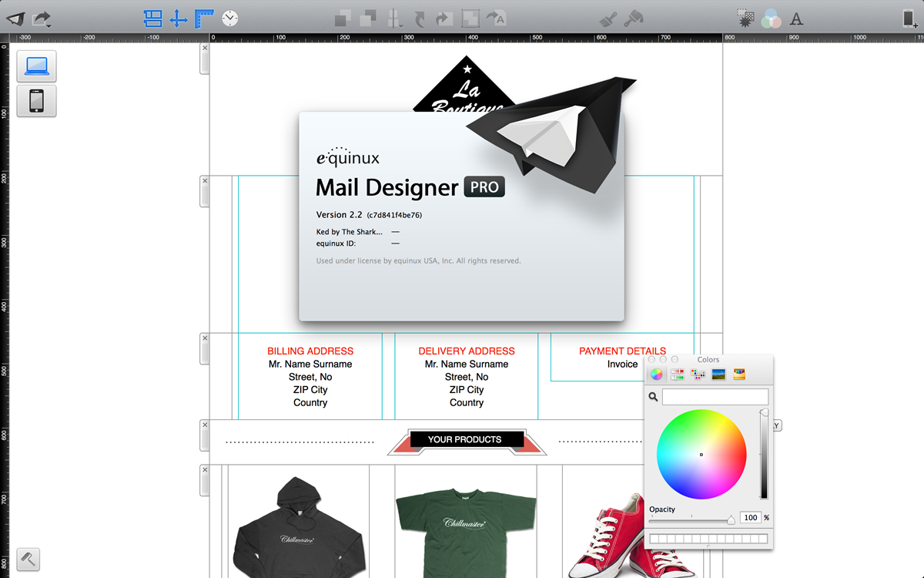Viewport: 924px width, 578px height.
Task: Click the paper plane Send icon in toolbar
Action: point(15,18)
